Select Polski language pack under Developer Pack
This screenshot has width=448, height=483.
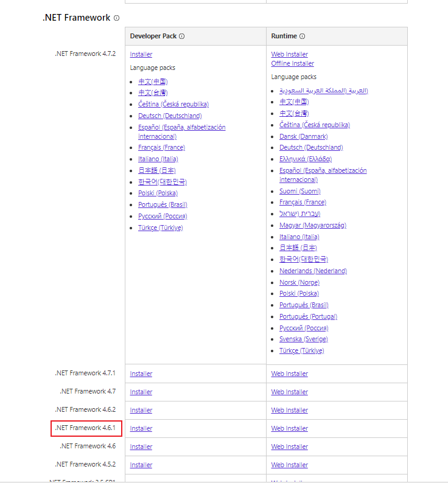[158, 193]
